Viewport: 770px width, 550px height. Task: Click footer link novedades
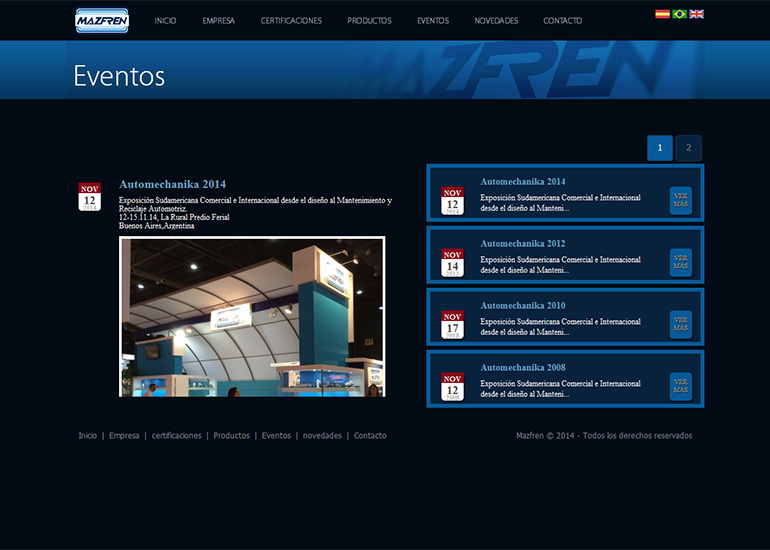[x=322, y=436]
